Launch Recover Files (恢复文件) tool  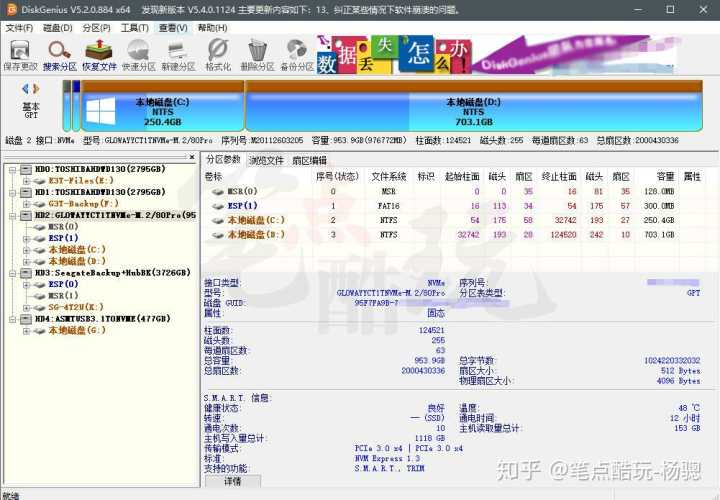[x=99, y=55]
